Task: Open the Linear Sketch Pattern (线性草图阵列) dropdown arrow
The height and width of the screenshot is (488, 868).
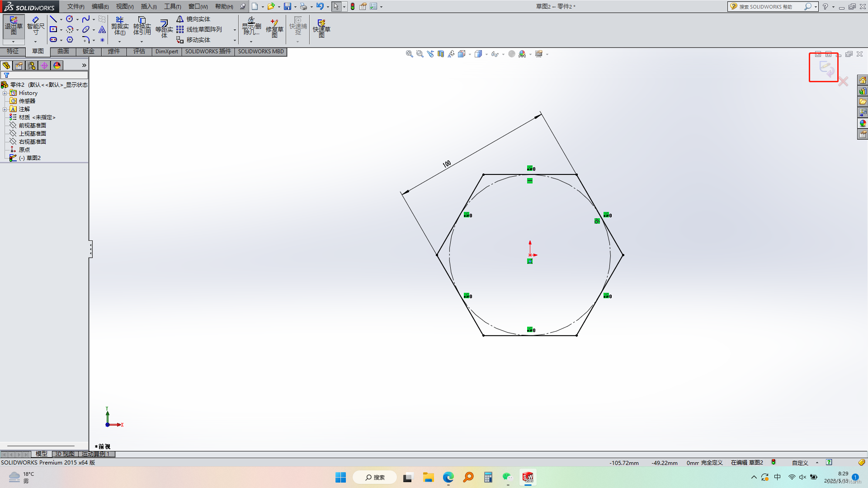Action: (x=235, y=30)
